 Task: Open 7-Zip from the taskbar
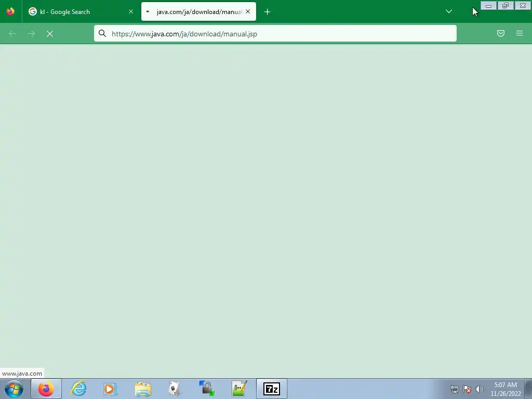point(271,389)
